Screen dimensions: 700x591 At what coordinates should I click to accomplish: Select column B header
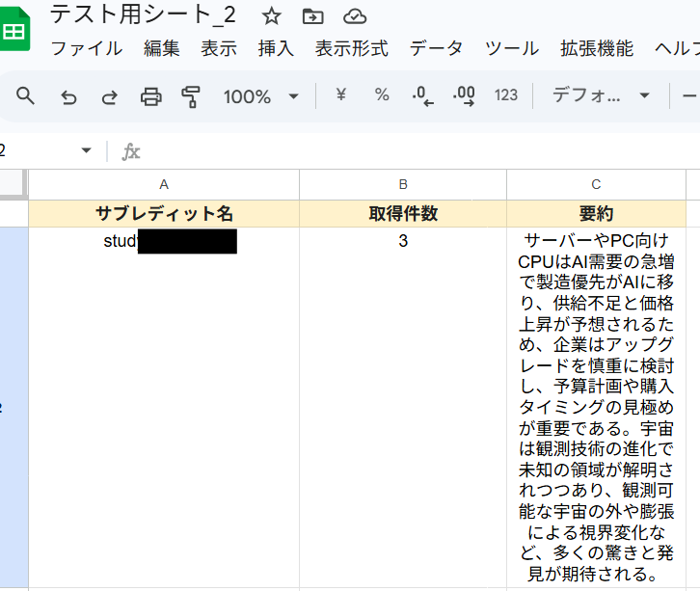coord(403,184)
